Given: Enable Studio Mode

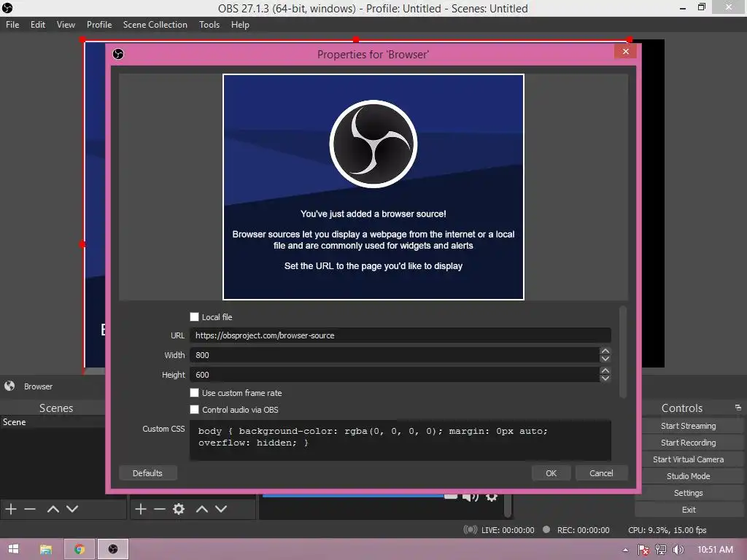Looking at the screenshot, I should (x=688, y=475).
